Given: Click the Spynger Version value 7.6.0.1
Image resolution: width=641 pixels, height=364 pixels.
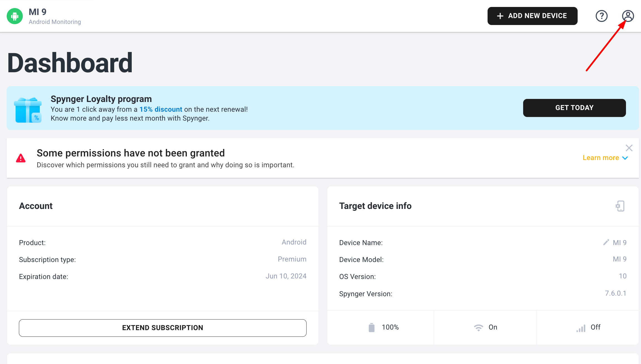Looking at the screenshot, I should [x=616, y=293].
